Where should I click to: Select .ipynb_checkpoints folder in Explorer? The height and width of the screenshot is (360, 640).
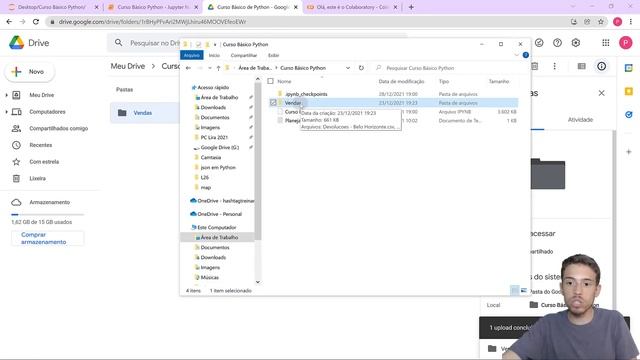tap(306, 94)
